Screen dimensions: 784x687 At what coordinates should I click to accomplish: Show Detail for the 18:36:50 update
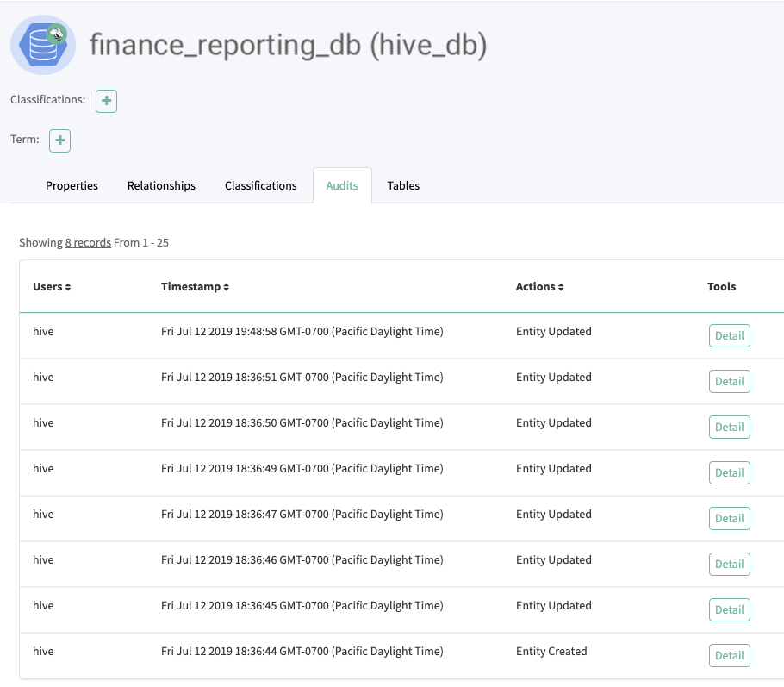pyautogui.click(x=729, y=427)
